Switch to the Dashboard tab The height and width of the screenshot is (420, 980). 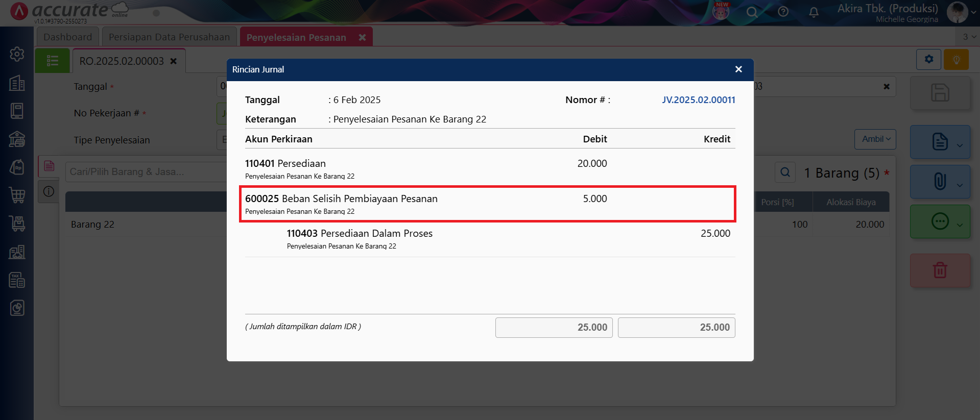coord(68,37)
